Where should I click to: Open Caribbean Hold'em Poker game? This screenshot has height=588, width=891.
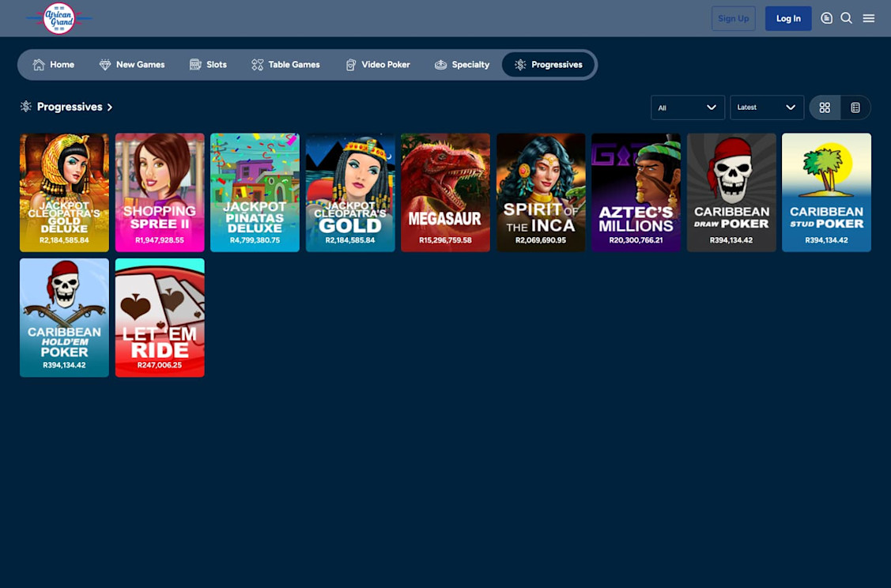[x=64, y=318]
